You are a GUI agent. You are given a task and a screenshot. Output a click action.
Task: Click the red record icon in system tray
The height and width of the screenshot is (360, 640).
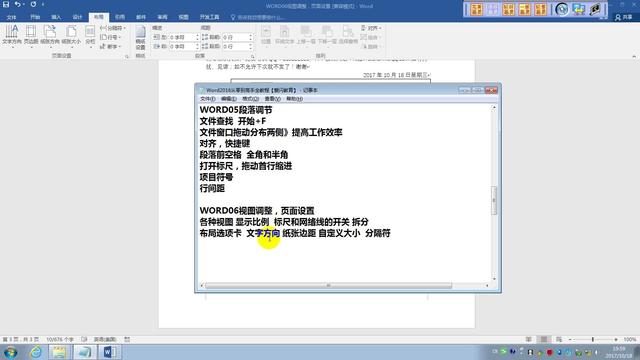550,352
